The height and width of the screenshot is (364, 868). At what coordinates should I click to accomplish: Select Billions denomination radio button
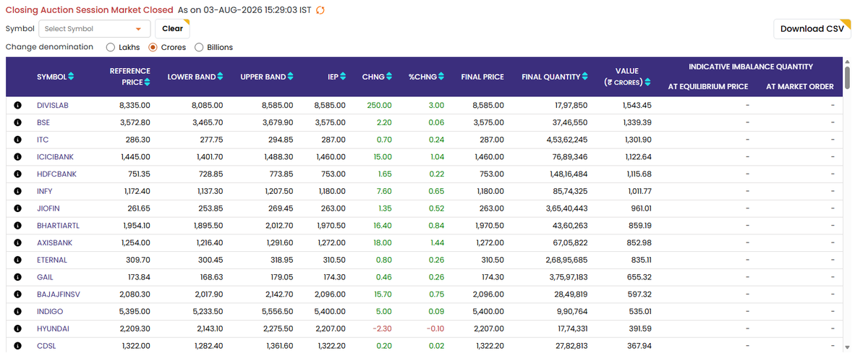199,47
